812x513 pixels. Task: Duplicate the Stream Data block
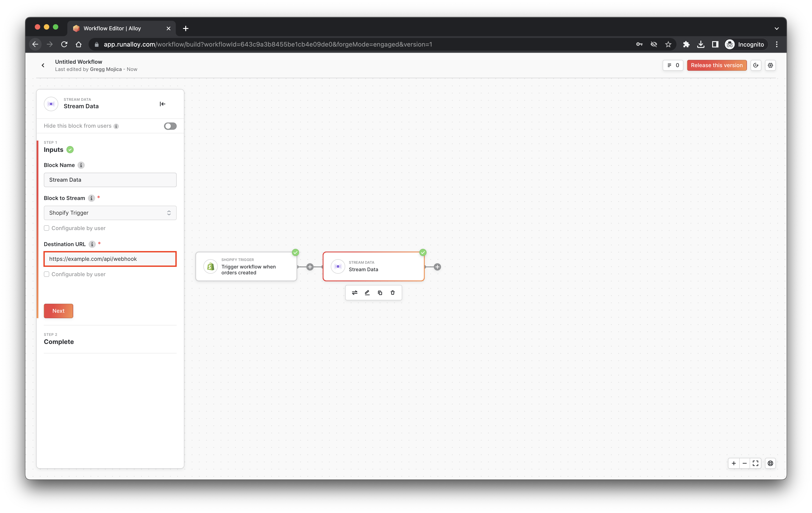(x=380, y=293)
